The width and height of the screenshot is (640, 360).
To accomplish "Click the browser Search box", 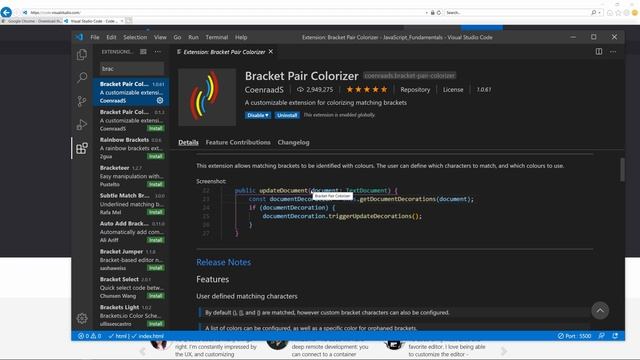I will pos(518,13).
